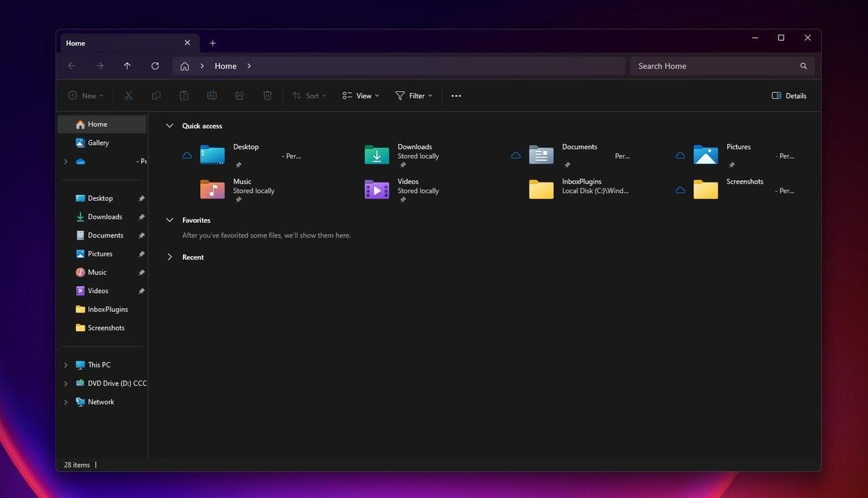Open the Filter dropdown

(414, 95)
